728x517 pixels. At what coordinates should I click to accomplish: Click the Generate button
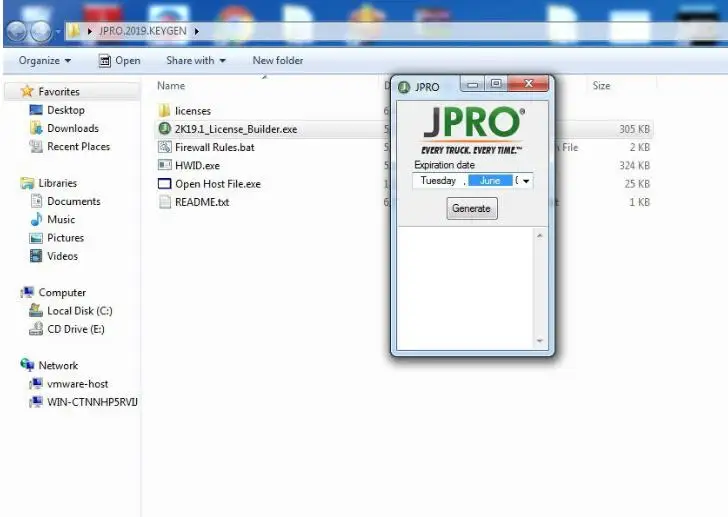[x=472, y=208]
